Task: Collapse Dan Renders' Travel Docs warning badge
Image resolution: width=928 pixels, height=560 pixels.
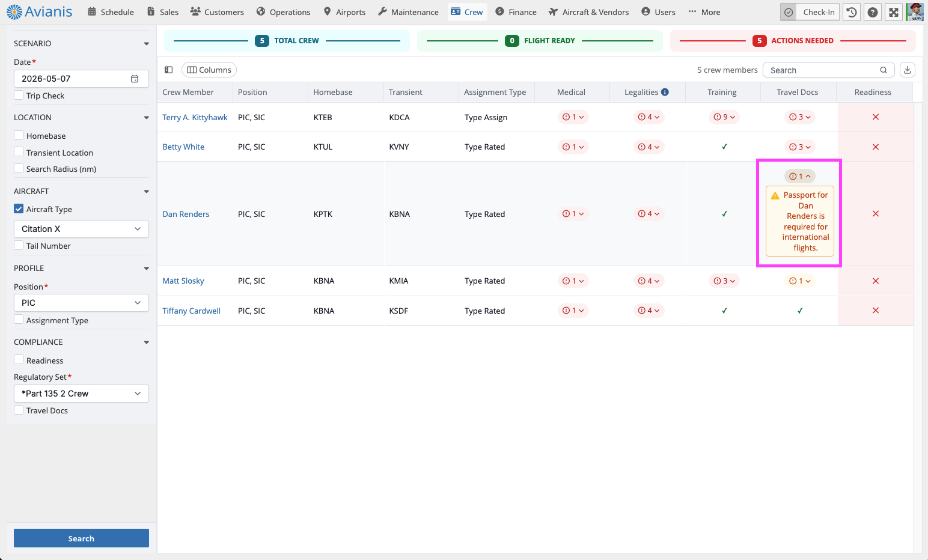Action: coord(800,176)
